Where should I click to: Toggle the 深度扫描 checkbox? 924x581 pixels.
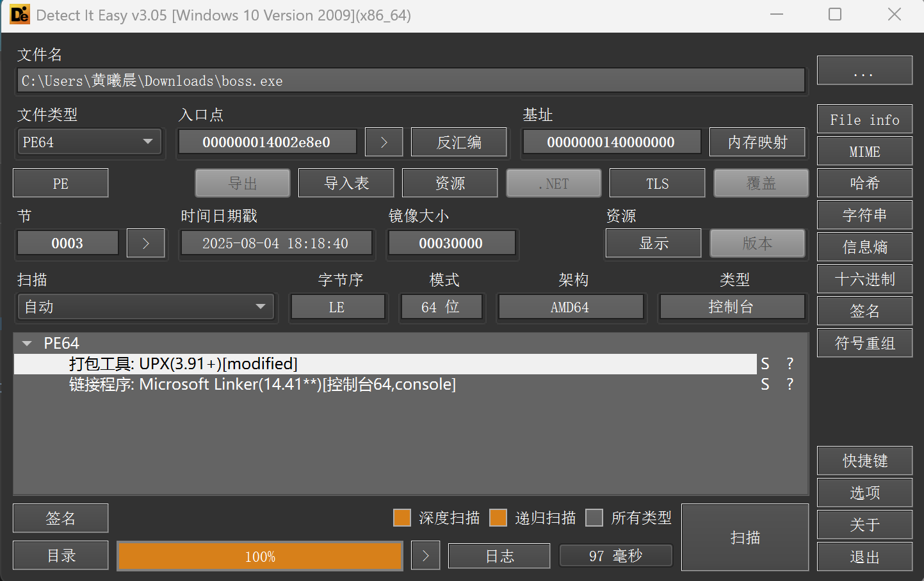tap(401, 518)
